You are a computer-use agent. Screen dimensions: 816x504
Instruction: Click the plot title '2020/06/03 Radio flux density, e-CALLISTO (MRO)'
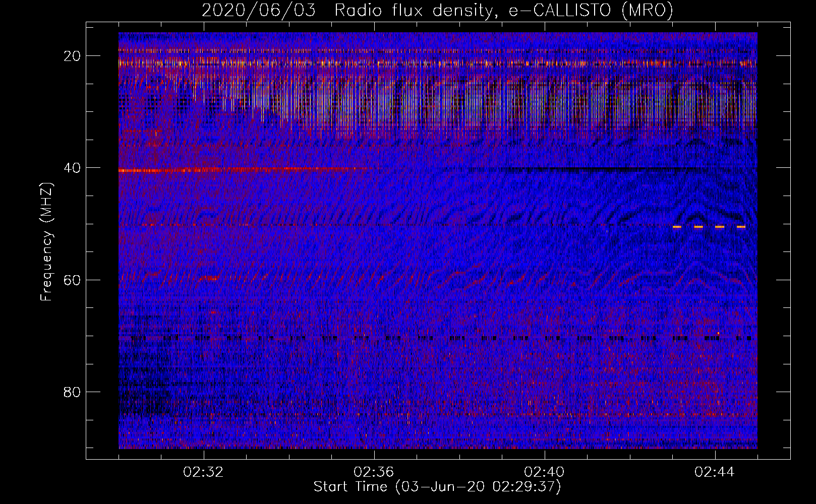point(437,10)
